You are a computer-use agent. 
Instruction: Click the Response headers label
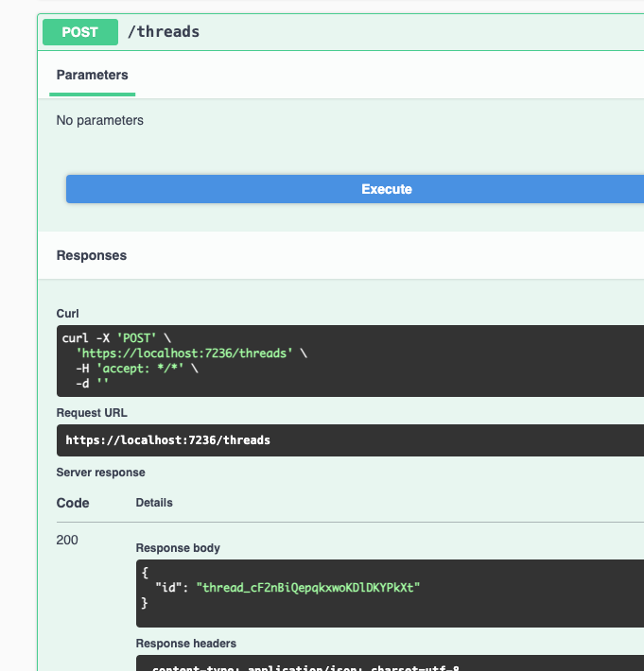[186, 644]
